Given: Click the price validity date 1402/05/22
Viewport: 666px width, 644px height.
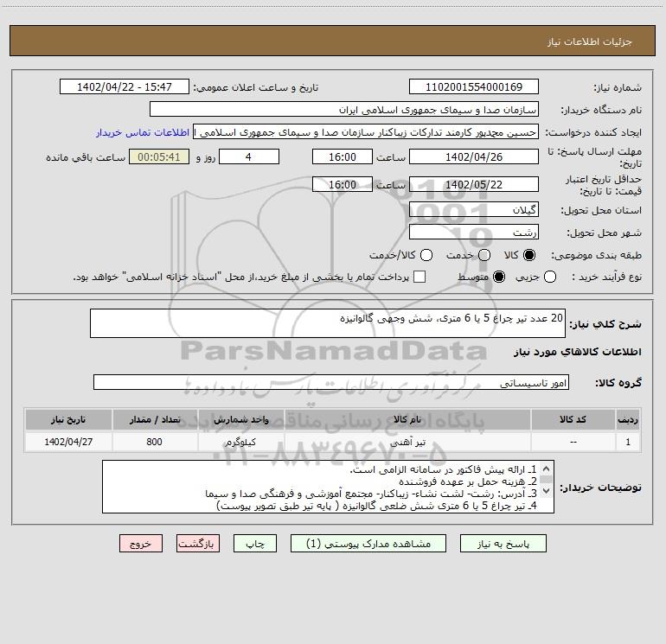Looking at the screenshot, I should (474, 184).
